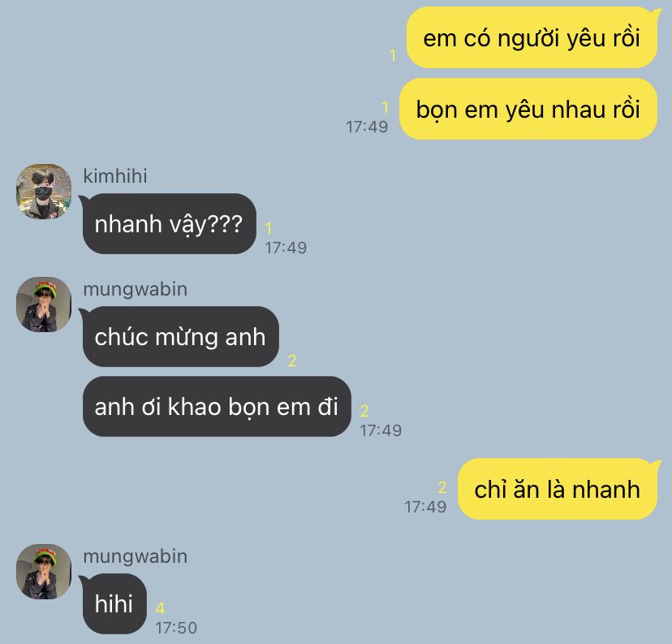This screenshot has height=644, width=672.
Task: Tap unread count beside 'chúc mừng anh'
Action: click(x=292, y=361)
